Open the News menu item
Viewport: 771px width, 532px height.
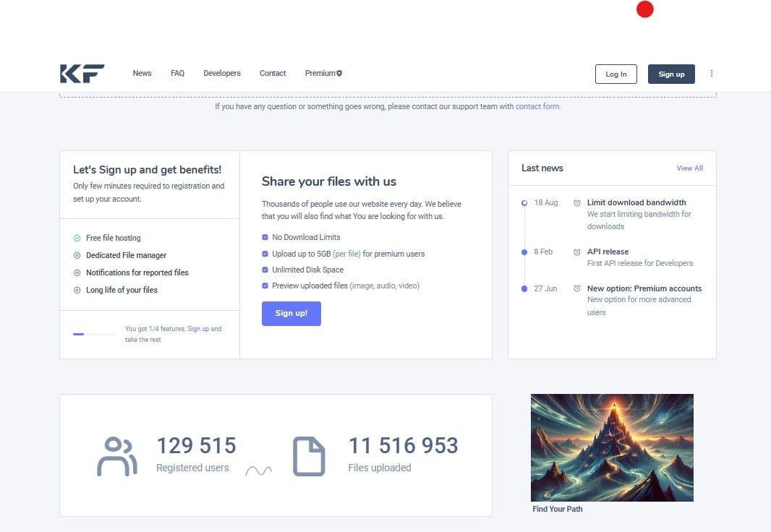coord(142,73)
